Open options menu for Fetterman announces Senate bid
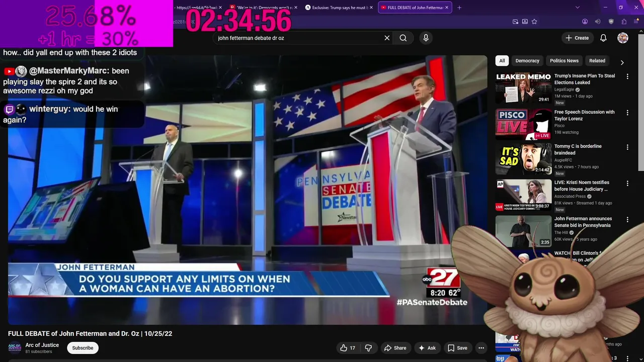644x362 pixels. click(627, 219)
